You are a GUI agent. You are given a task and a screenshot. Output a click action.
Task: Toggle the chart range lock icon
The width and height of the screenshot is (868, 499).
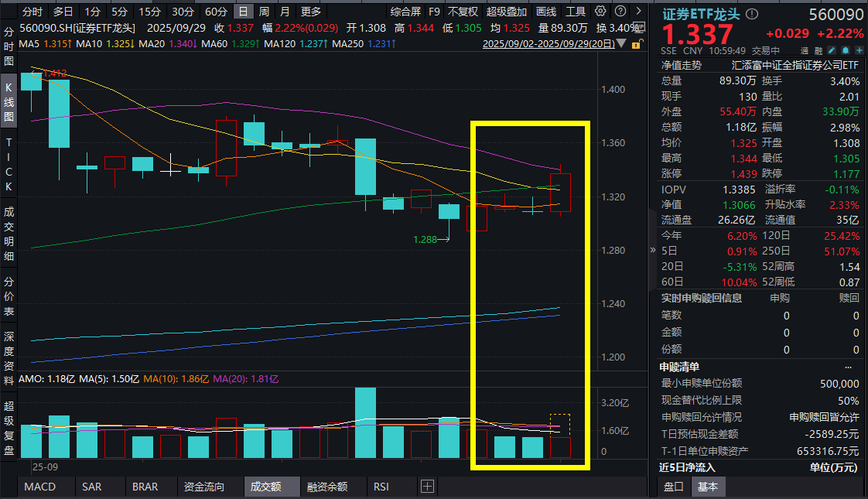637,44
